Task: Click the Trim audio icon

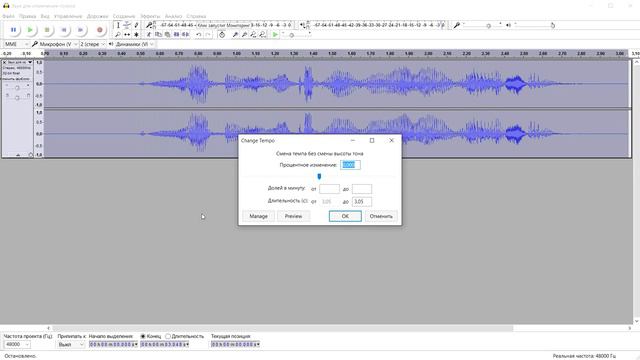Action: click(176, 35)
